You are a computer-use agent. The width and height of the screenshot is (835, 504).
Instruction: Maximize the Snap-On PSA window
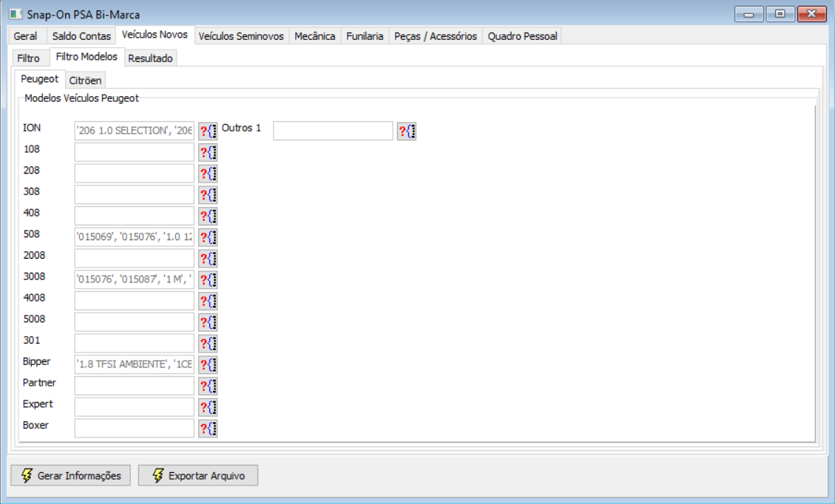(x=780, y=14)
